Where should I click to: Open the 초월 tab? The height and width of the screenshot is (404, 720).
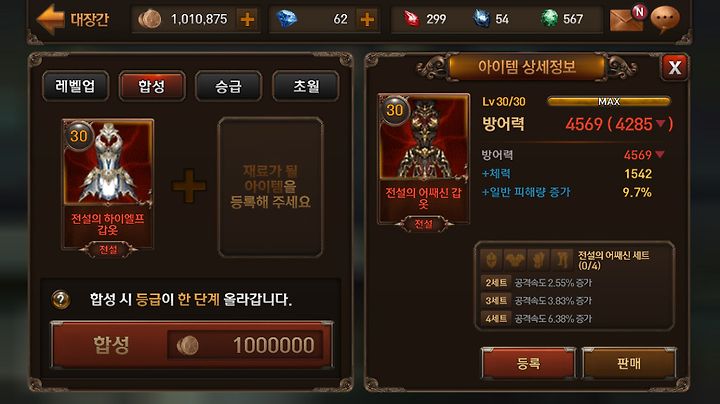306,86
